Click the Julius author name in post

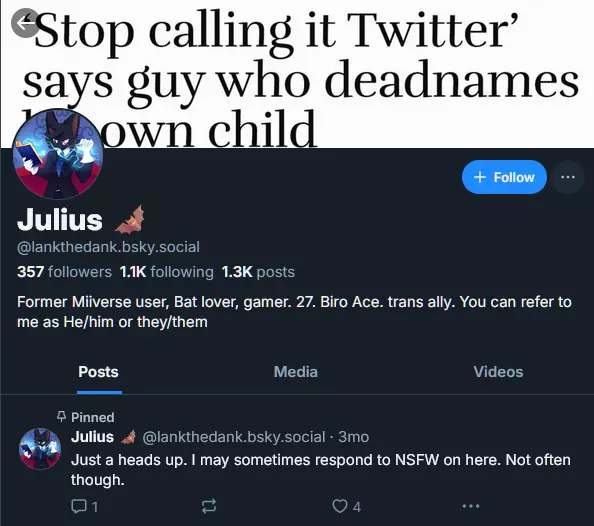point(92,437)
